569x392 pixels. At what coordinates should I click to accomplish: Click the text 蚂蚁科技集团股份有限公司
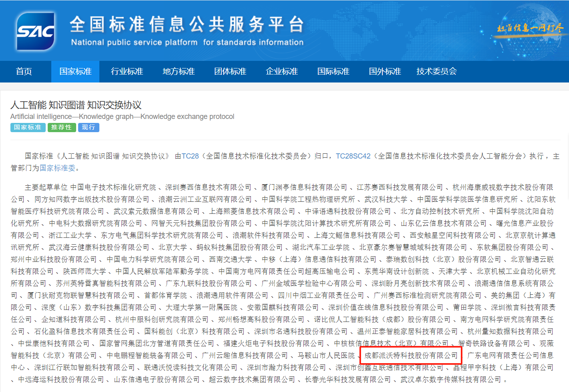pyautogui.click(x=240, y=247)
